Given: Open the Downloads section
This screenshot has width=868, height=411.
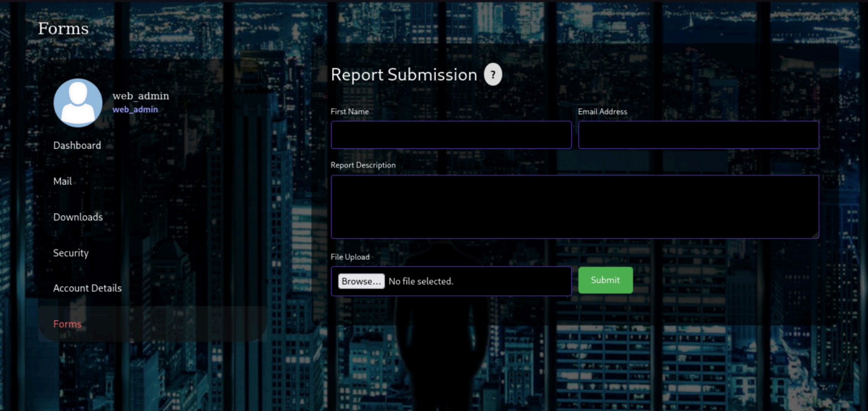Looking at the screenshot, I should coord(78,217).
